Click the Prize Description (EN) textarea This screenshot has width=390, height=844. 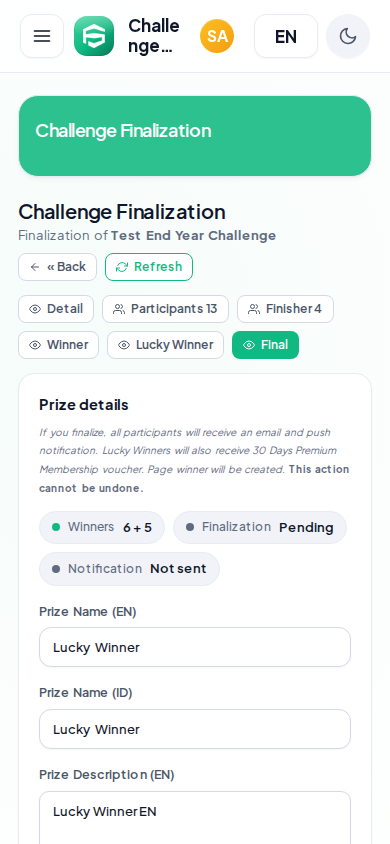(x=195, y=817)
